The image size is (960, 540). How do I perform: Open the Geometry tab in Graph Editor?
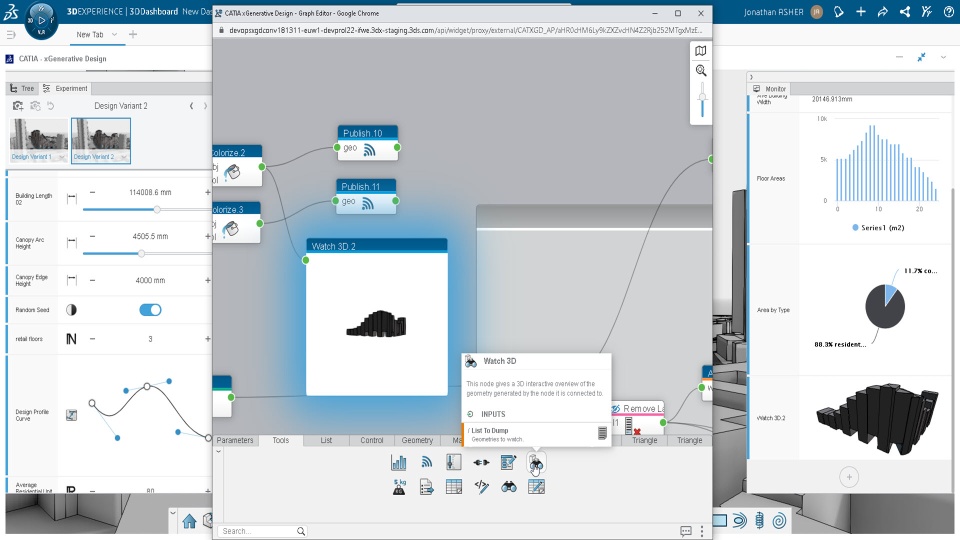point(417,440)
